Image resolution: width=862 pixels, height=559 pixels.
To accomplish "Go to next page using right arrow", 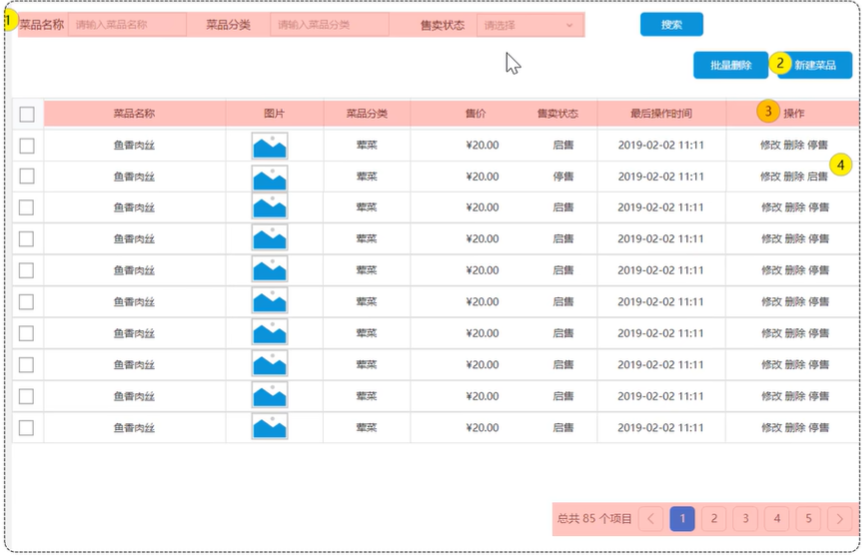I will pyautogui.click(x=839, y=519).
